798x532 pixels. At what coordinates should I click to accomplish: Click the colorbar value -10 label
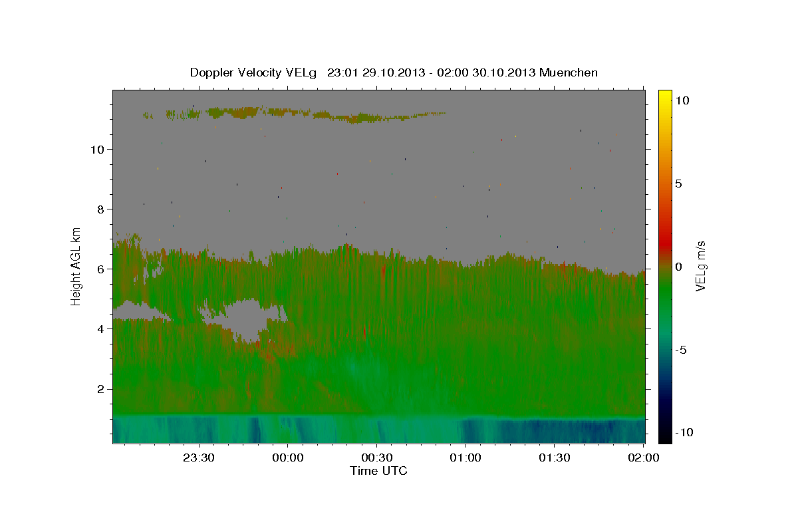pos(684,432)
